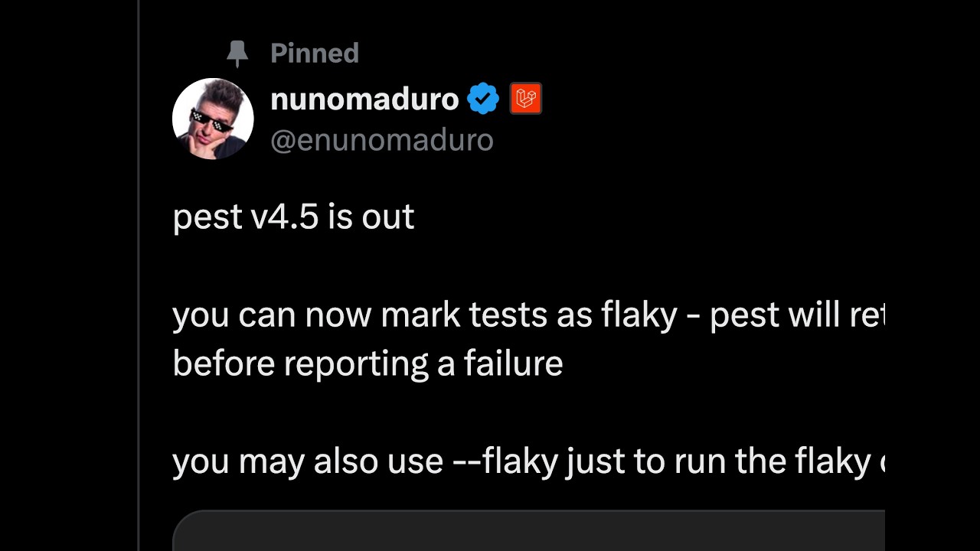This screenshot has width=980, height=551.
Task: Click the tweet line reading pest v4.5 is out
Action: coord(293,217)
